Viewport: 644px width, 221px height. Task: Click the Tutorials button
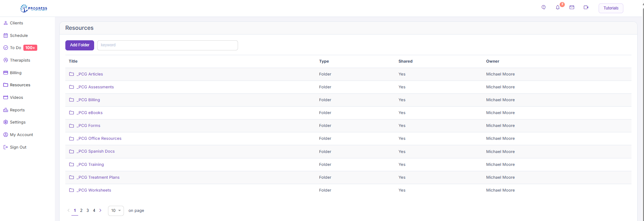[610, 8]
